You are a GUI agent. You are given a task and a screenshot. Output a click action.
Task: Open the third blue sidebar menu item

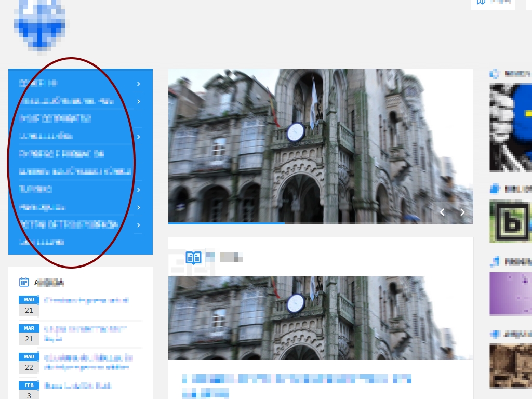coord(55,118)
